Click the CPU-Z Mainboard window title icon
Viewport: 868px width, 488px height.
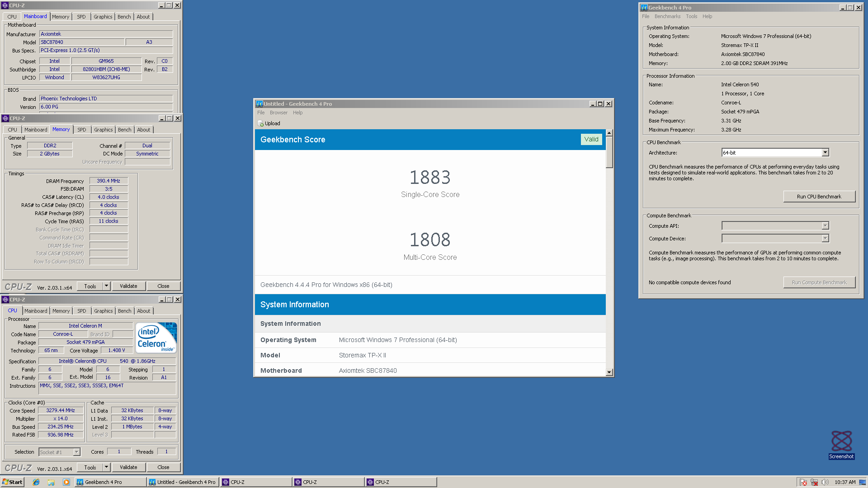(5, 5)
